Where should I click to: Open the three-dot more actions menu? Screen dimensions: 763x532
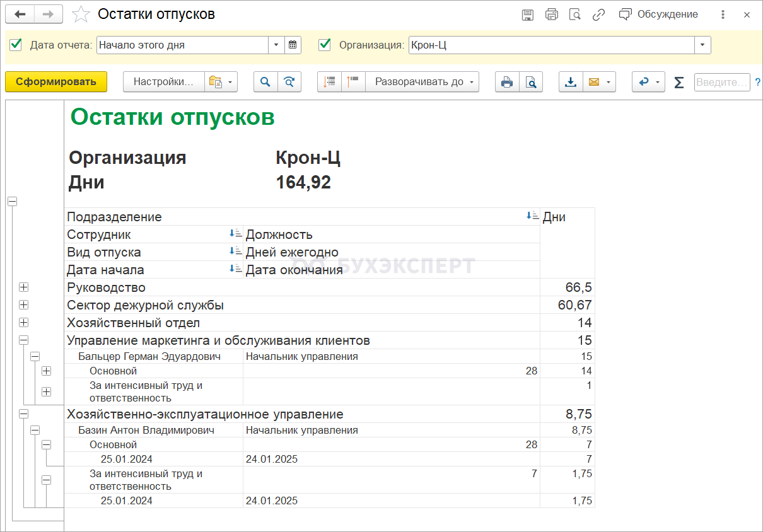pos(723,14)
